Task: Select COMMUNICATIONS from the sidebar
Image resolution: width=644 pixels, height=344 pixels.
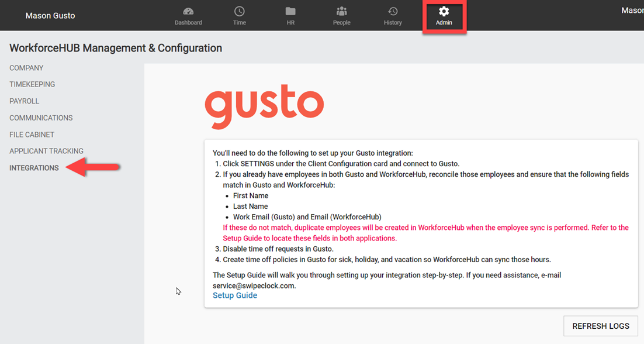Action: click(41, 118)
